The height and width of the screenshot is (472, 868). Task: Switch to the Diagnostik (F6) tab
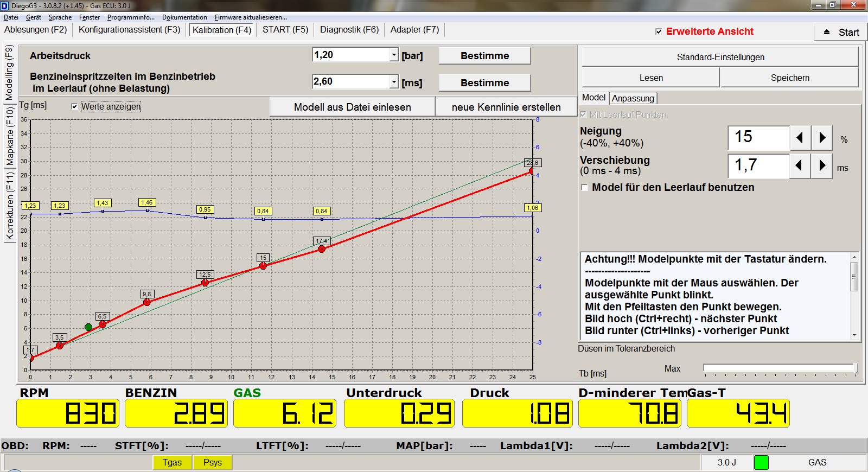coord(349,30)
